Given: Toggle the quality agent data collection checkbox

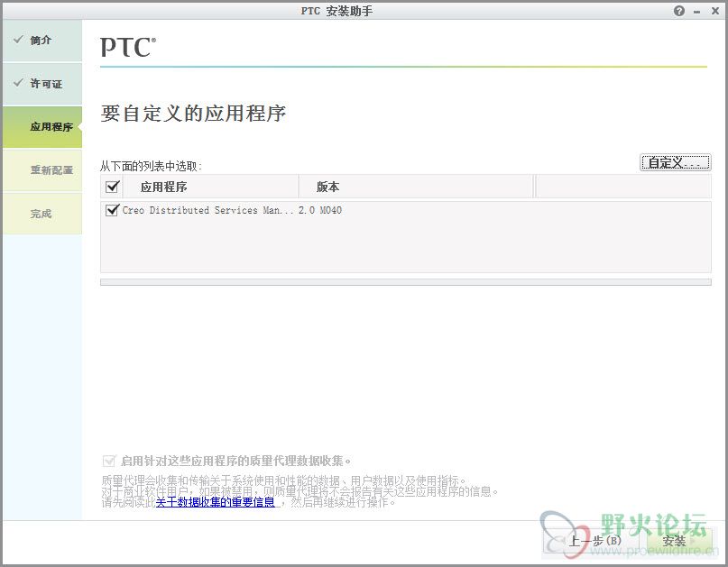Looking at the screenshot, I should (108, 461).
